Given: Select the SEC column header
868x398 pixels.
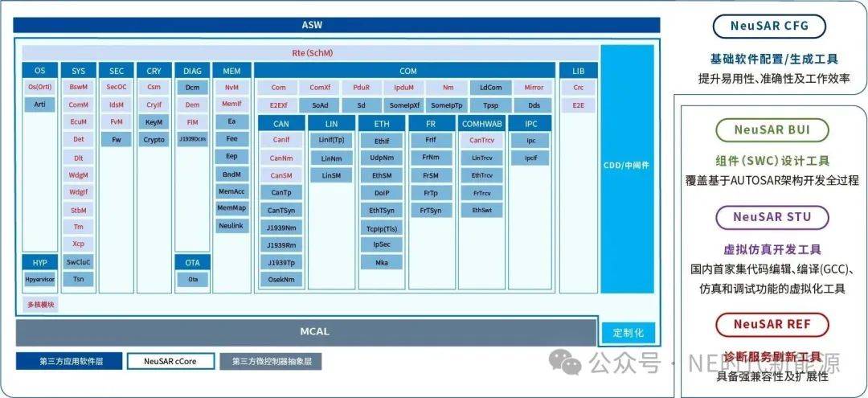Looking at the screenshot, I should [x=117, y=71].
